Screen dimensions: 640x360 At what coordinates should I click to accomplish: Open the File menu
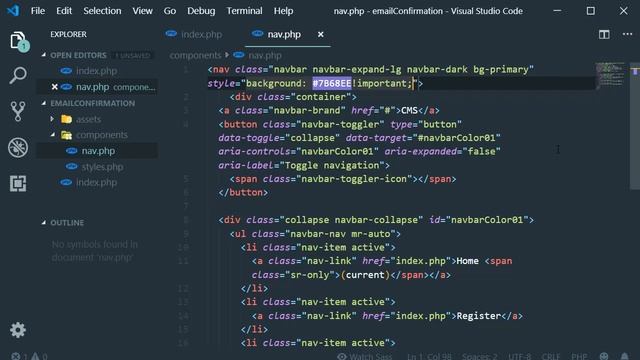click(x=38, y=11)
